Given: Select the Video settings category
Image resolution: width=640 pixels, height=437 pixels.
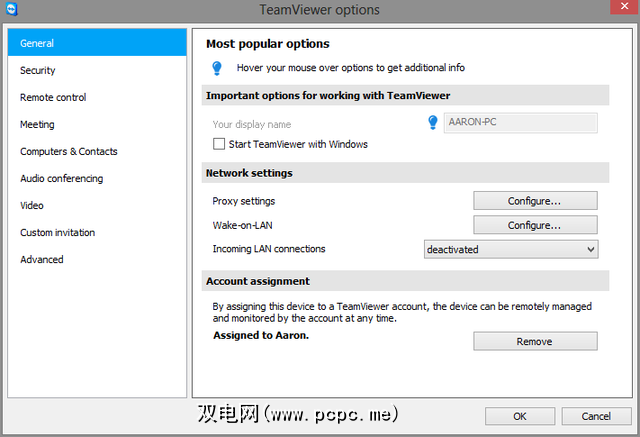Looking at the screenshot, I should click(32, 205).
